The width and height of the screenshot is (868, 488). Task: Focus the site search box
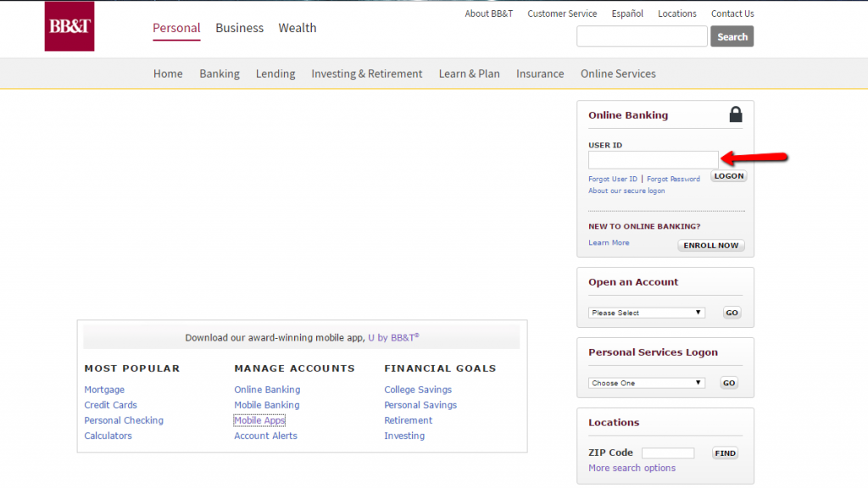[x=642, y=36]
